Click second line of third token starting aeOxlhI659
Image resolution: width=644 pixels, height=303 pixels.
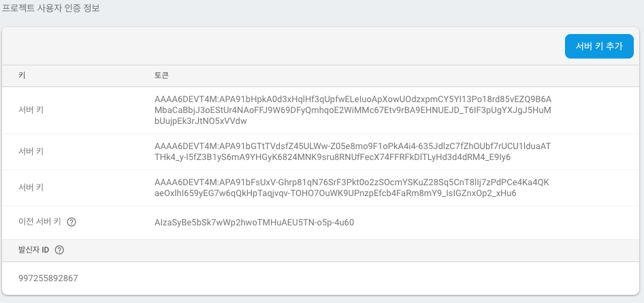tap(336, 193)
